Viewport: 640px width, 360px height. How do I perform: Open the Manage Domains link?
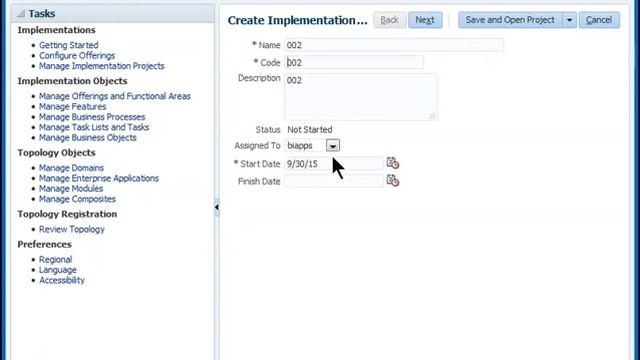click(71, 168)
